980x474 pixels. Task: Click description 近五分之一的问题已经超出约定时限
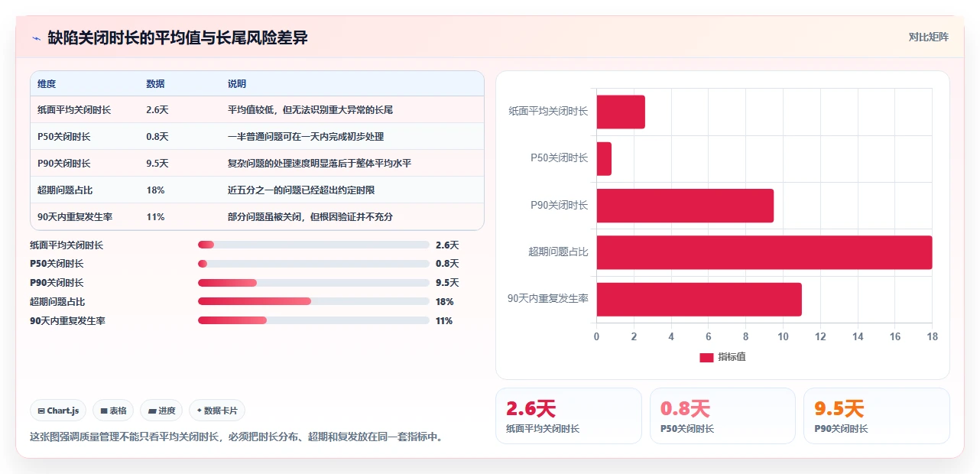[x=301, y=190]
